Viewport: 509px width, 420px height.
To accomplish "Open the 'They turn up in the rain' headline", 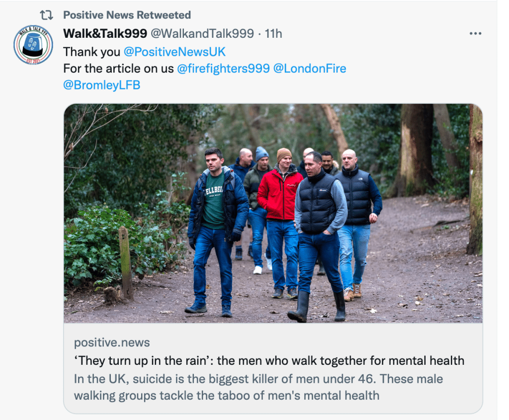I will [269, 360].
